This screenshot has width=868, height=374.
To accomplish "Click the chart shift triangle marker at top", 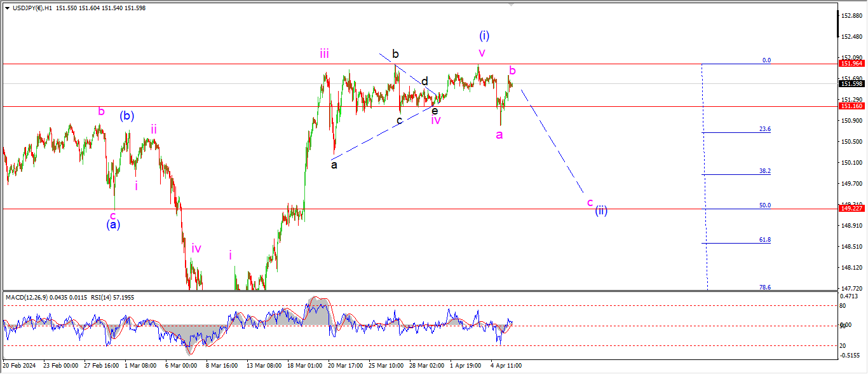I will [511, 4].
